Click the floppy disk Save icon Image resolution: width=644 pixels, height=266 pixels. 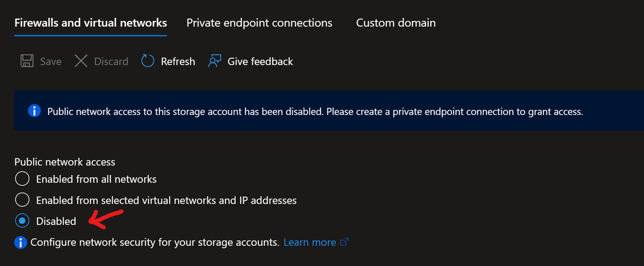coord(27,61)
